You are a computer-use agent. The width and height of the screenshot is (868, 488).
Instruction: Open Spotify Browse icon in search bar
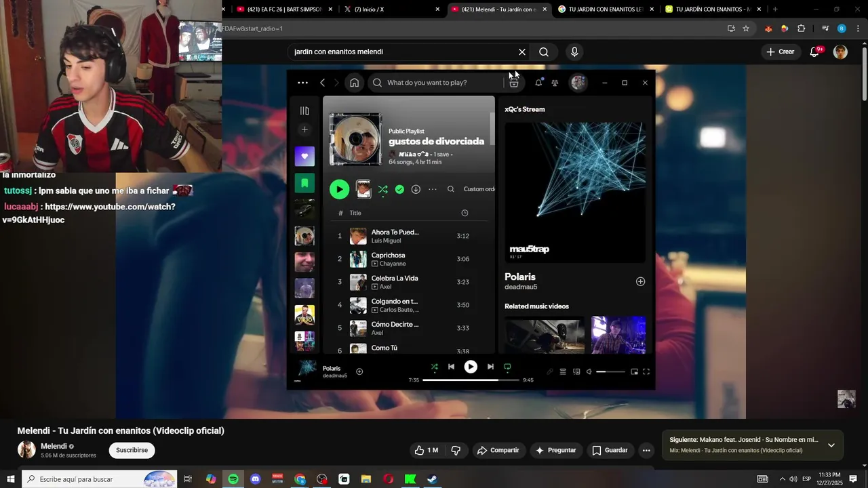[514, 83]
